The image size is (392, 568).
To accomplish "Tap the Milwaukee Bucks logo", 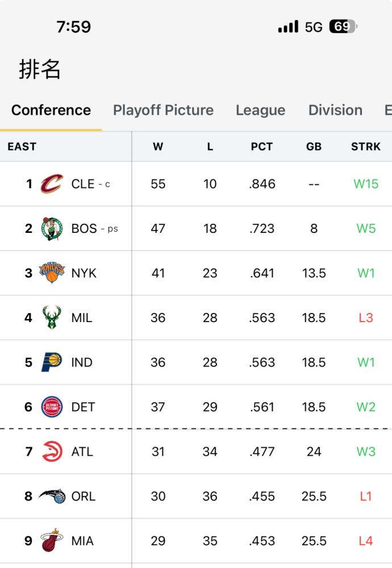I will pos(52,318).
